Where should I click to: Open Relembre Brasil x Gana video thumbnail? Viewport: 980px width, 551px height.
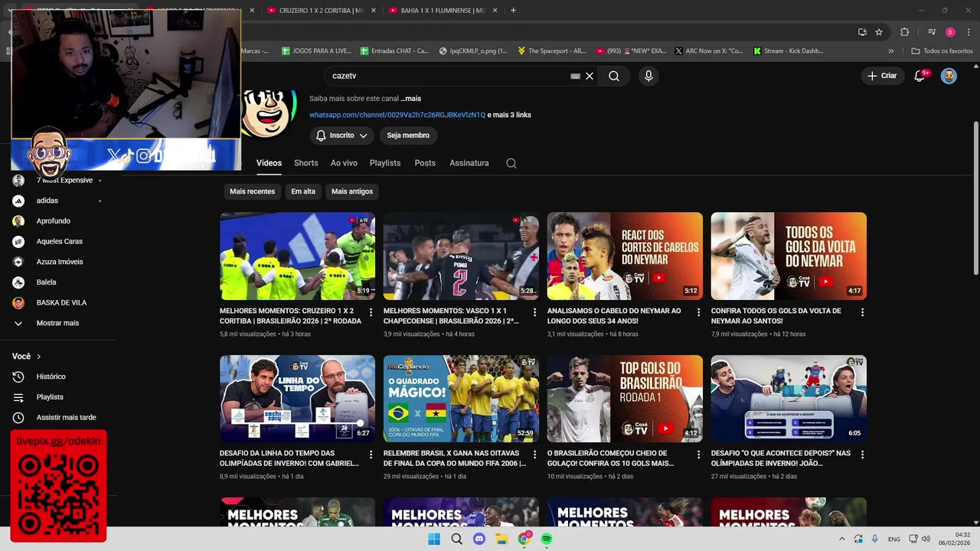pyautogui.click(x=461, y=399)
